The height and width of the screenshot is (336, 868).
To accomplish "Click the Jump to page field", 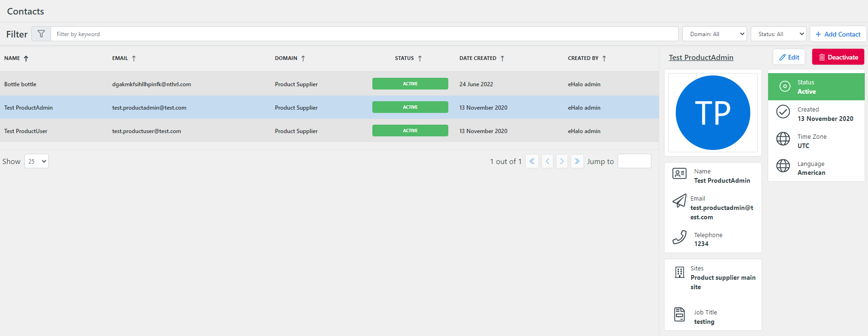I will 634,161.
